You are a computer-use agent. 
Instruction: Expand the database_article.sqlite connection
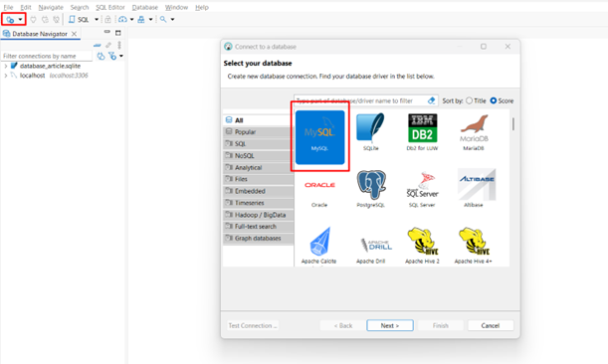pos(5,67)
